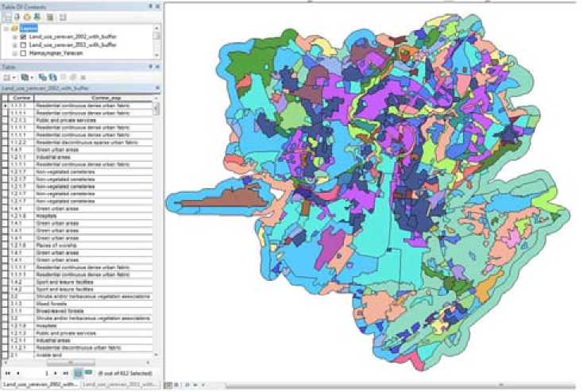
Task: Uncheck Land_use_yerevan_2002_with_buffer layer
Action: tap(23, 37)
